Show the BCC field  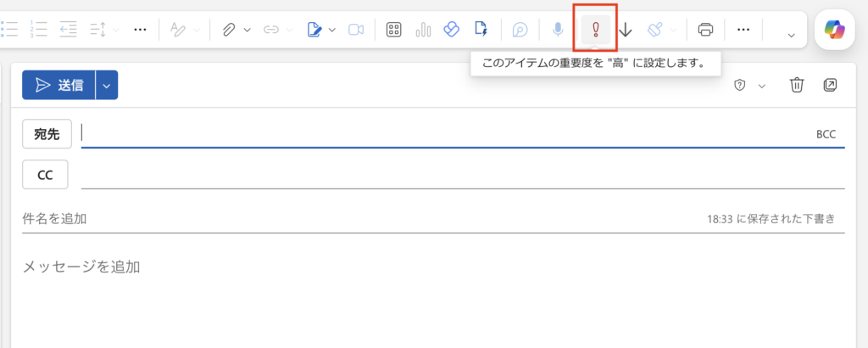826,134
